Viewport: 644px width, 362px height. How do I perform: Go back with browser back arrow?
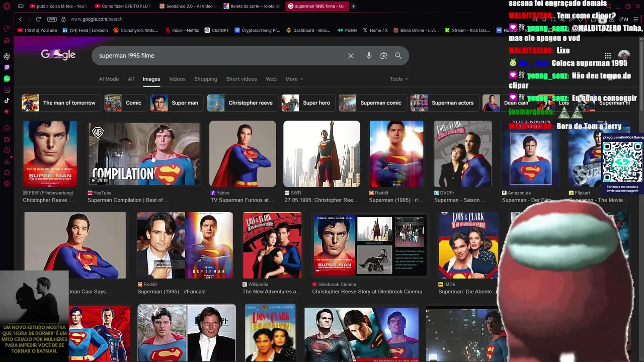tap(20, 19)
